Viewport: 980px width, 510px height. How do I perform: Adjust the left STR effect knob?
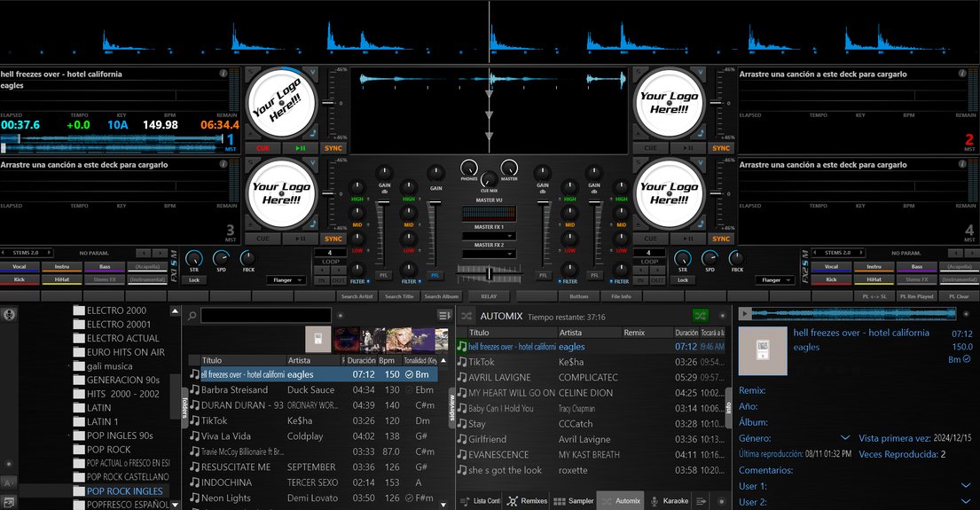194,258
